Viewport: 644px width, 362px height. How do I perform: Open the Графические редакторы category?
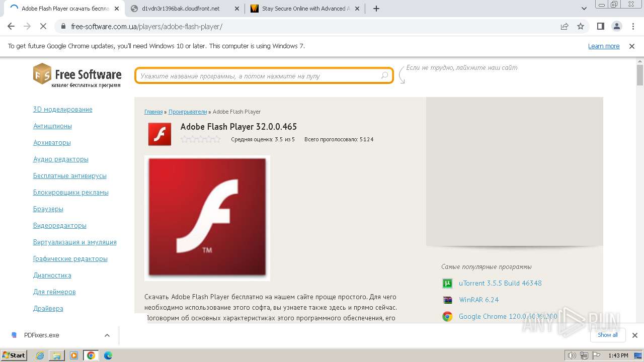[x=70, y=258]
